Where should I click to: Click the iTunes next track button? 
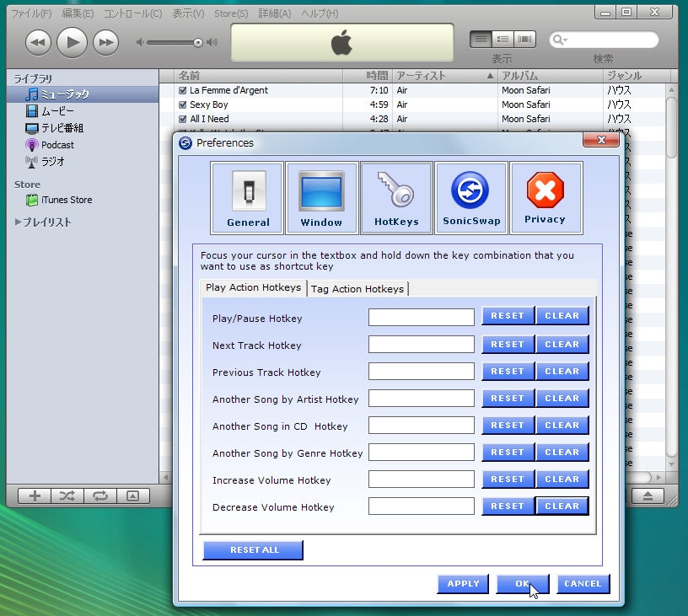(105, 42)
